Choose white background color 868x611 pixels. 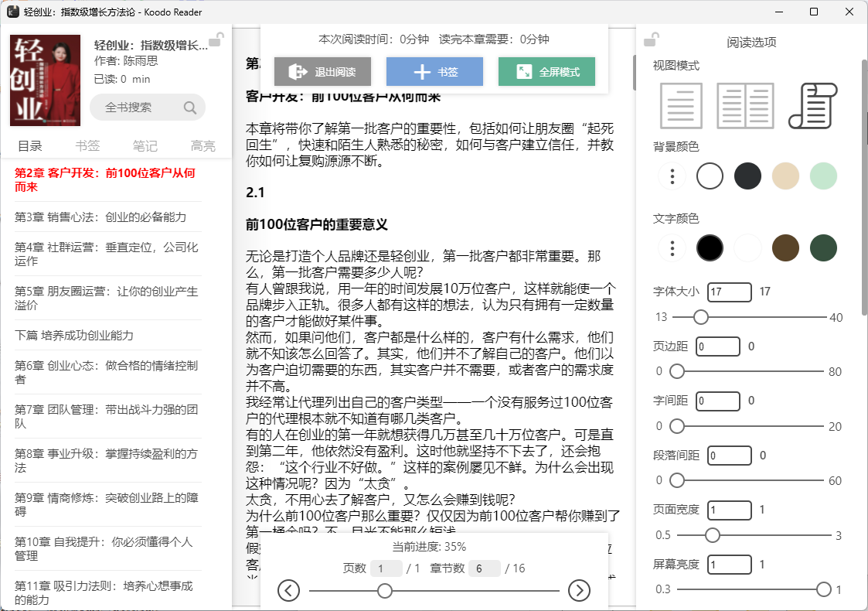click(x=710, y=176)
